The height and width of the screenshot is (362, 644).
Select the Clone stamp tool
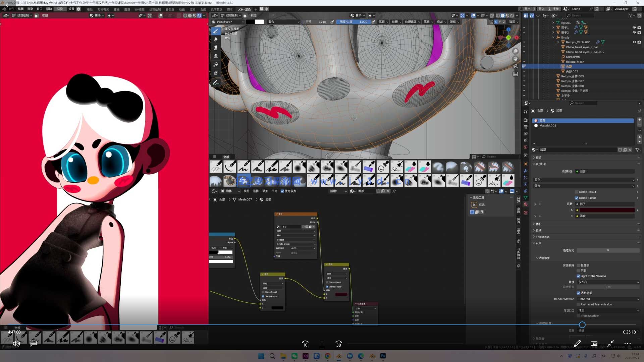point(216,56)
